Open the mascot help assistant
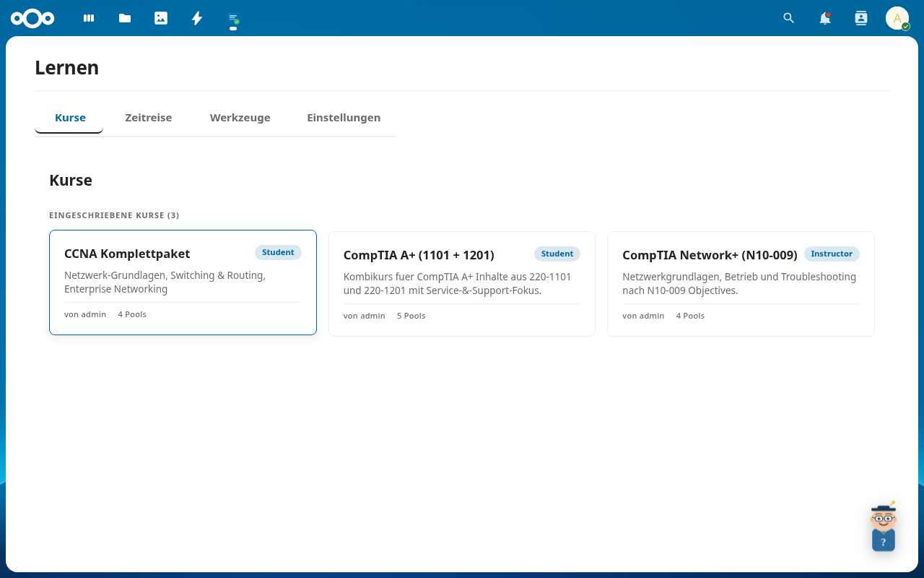The height and width of the screenshot is (578, 924). [x=882, y=526]
